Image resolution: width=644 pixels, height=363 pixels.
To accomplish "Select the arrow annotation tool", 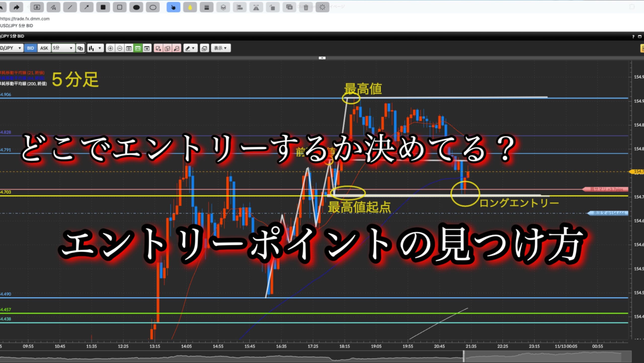I will (87, 7).
